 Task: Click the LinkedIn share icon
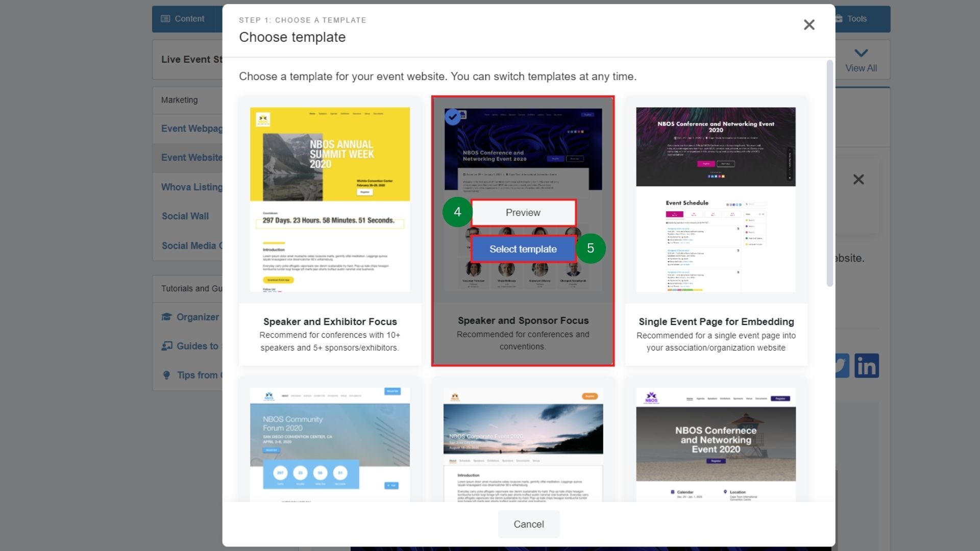867,365
